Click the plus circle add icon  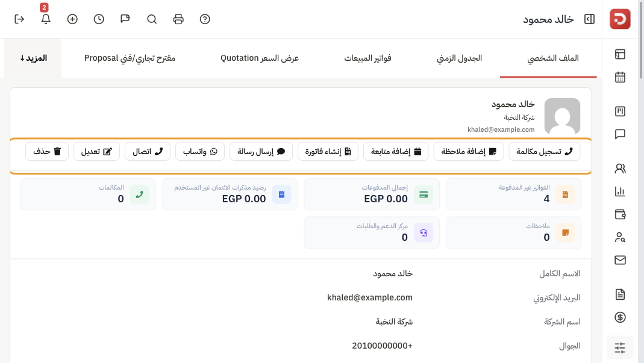click(x=72, y=19)
